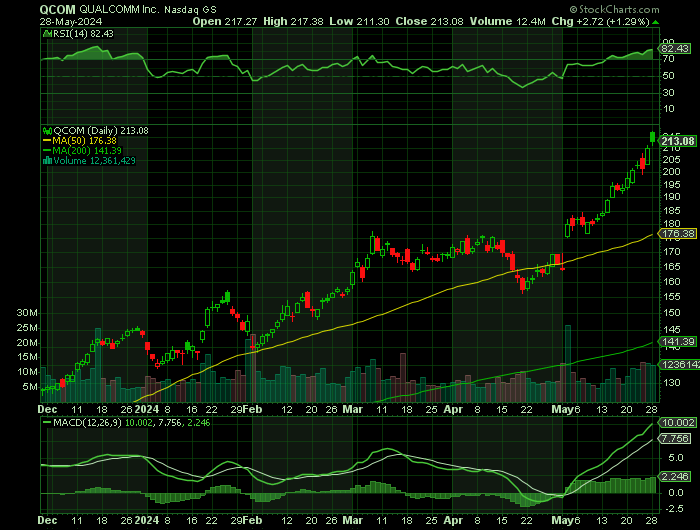
Task: Click the Feb label on the bottom MACD date axis
Action: point(253,520)
